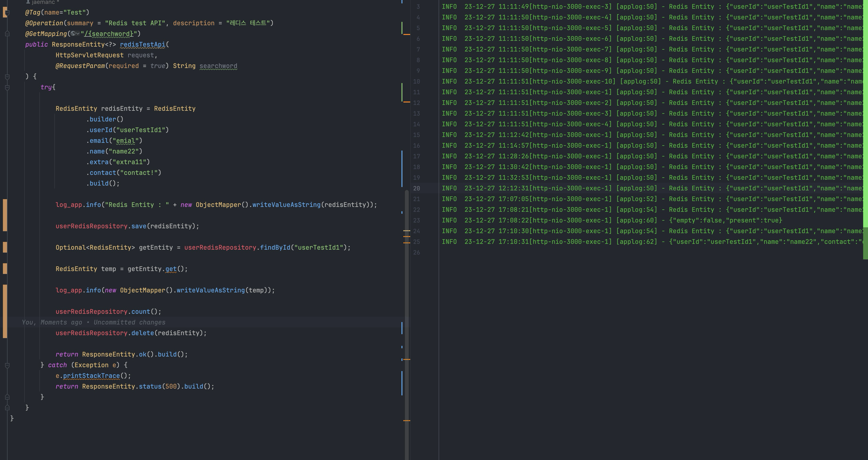Click log line number 20 in the gutter

pos(417,188)
